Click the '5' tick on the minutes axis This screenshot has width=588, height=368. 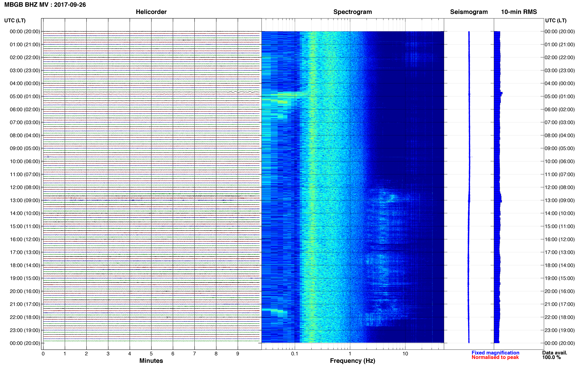click(151, 354)
